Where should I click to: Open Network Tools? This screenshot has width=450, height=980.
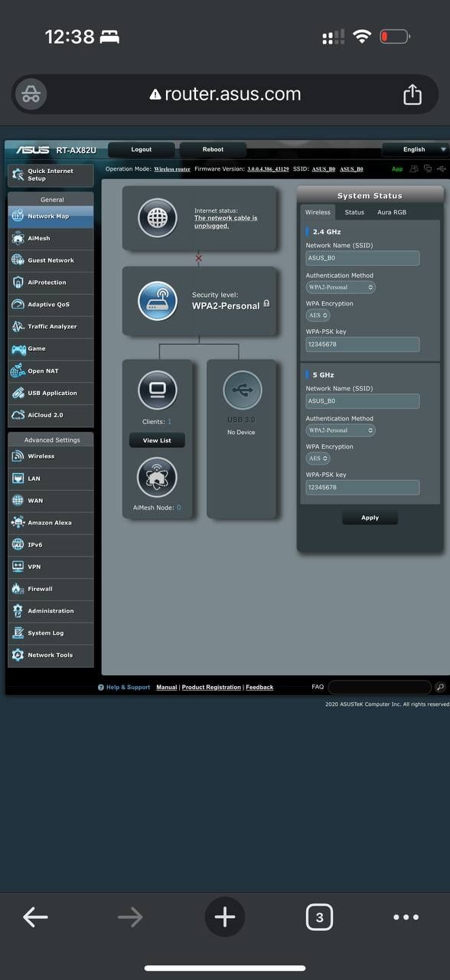coord(51,655)
